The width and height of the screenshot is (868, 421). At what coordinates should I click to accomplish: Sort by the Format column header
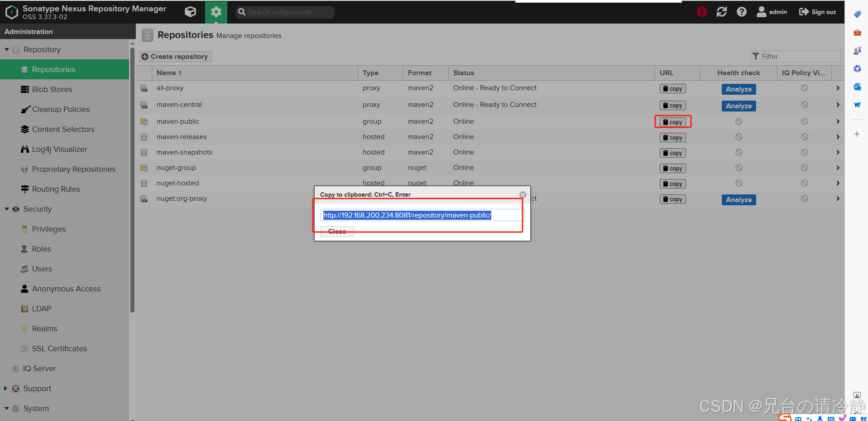[426, 73]
